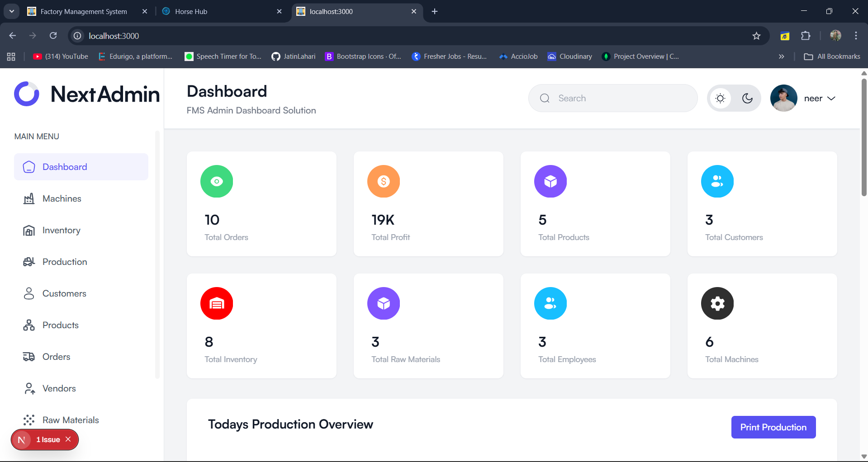
Task: Open the 1 Issue error indicator
Action: [47, 439]
